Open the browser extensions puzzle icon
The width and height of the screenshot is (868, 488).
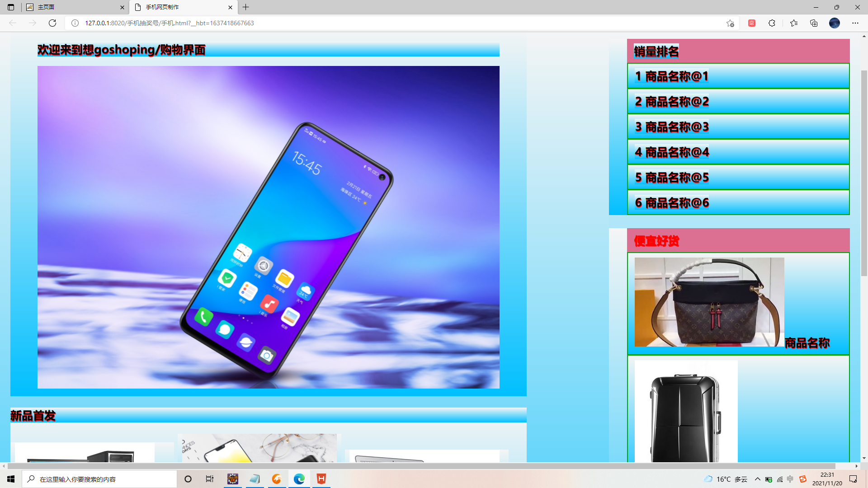point(772,23)
